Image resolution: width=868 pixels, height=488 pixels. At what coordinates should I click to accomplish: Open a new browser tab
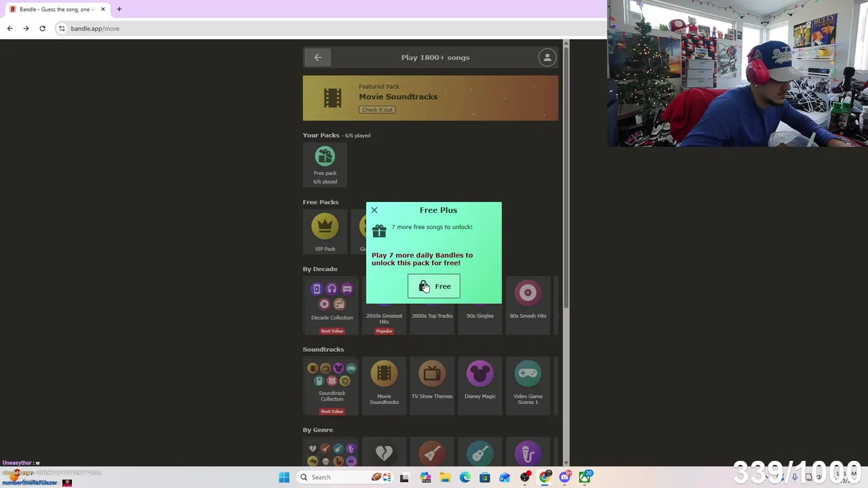tap(119, 9)
